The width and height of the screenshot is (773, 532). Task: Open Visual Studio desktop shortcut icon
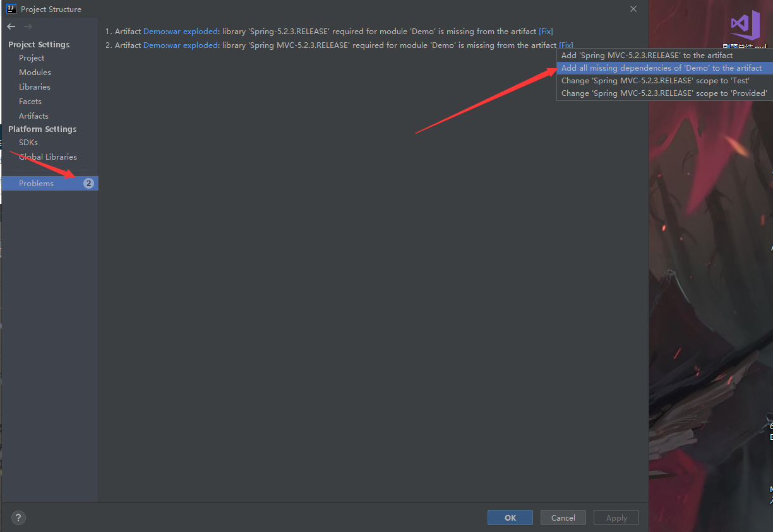745,27
